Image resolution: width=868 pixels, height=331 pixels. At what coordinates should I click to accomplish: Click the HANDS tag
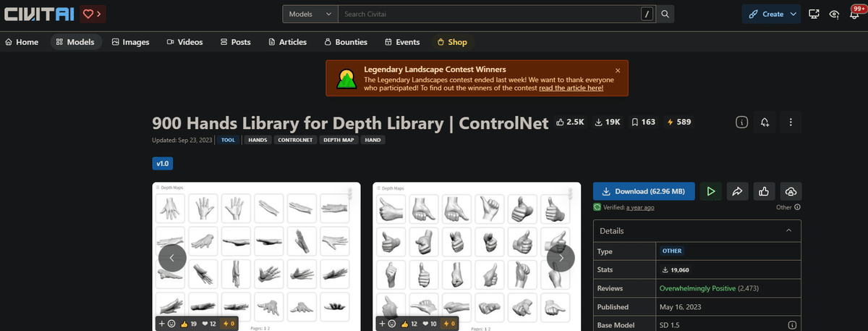click(x=257, y=140)
